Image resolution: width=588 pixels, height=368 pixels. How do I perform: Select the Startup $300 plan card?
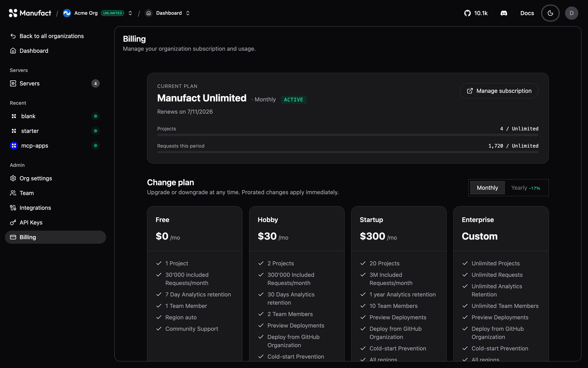(x=399, y=284)
